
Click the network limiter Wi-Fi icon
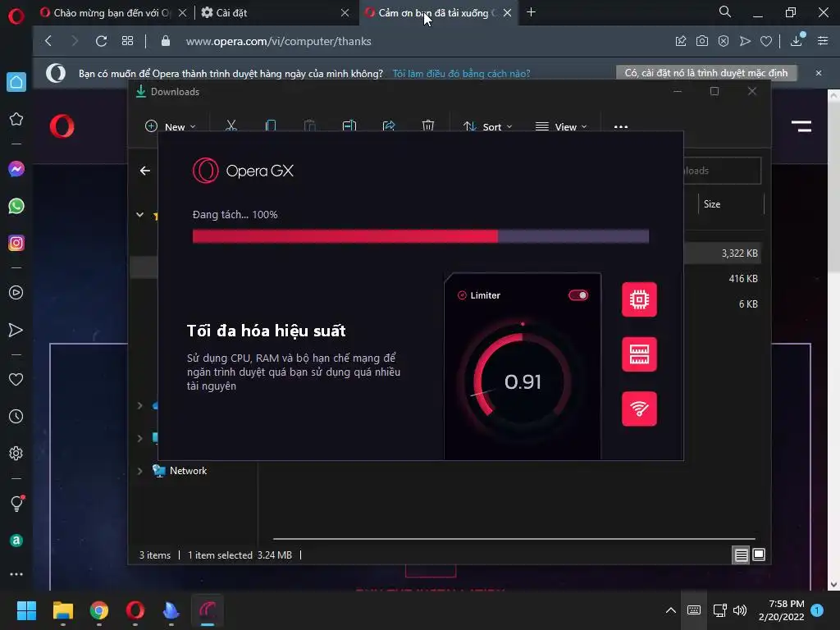click(639, 409)
